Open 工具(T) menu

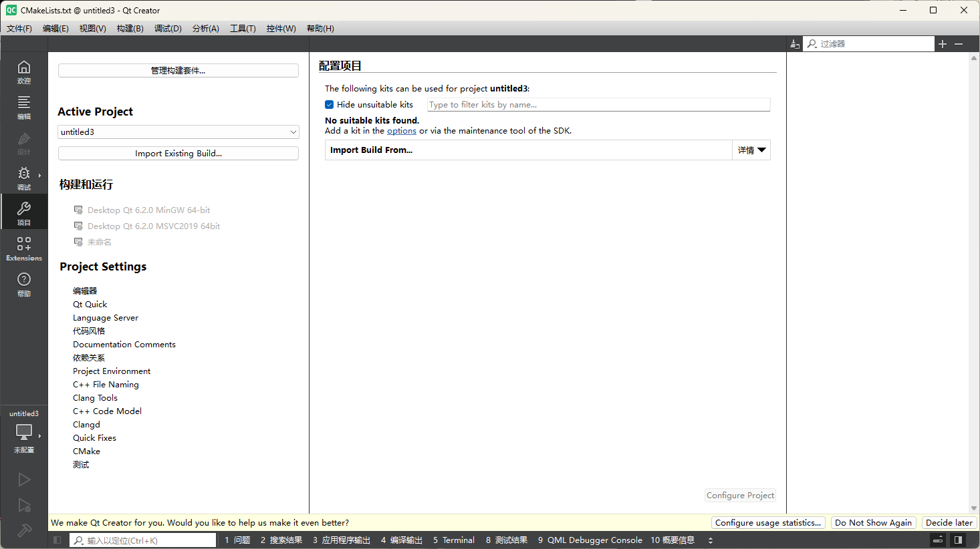[243, 29]
